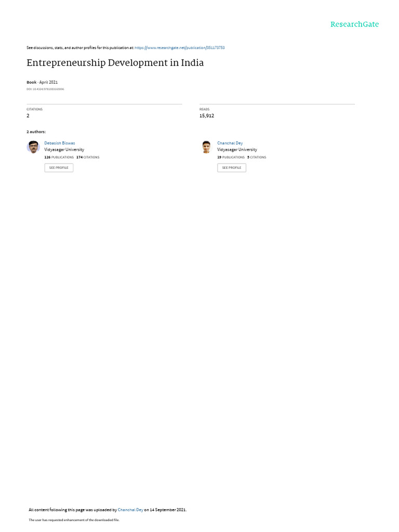Click the title Entrepreneurship Development in India
The width and height of the screenshot is (399, 532).
point(115,63)
